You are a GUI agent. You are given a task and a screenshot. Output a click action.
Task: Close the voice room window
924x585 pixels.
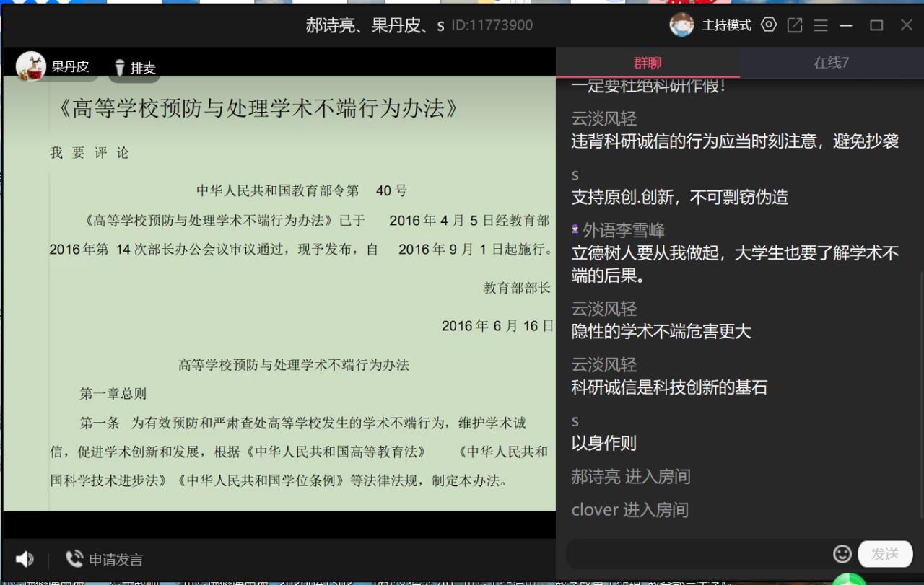point(907,25)
